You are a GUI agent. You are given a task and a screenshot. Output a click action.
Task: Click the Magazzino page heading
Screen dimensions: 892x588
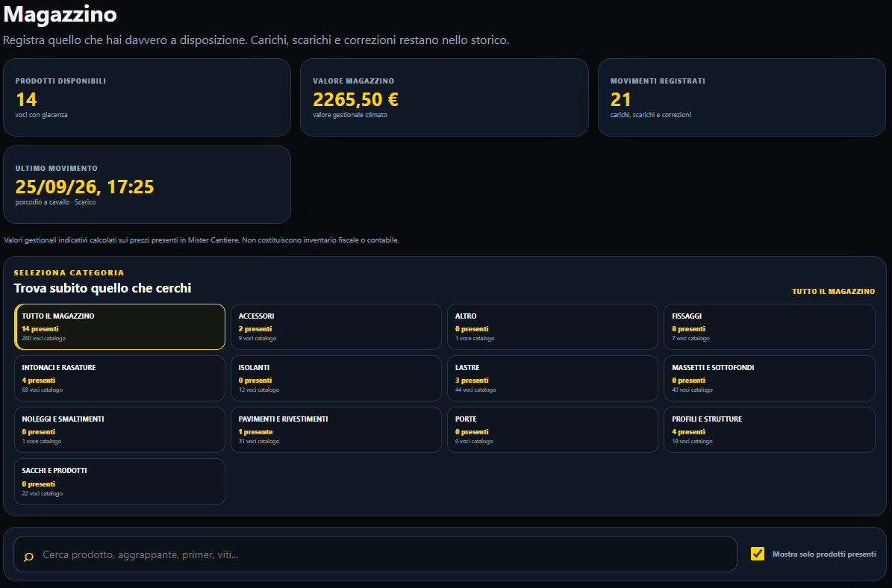coord(60,14)
